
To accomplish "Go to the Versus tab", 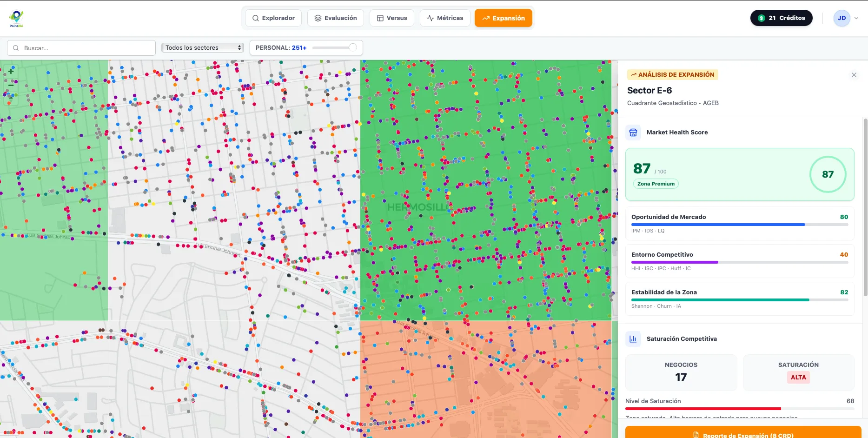I will pyautogui.click(x=392, y=18).
